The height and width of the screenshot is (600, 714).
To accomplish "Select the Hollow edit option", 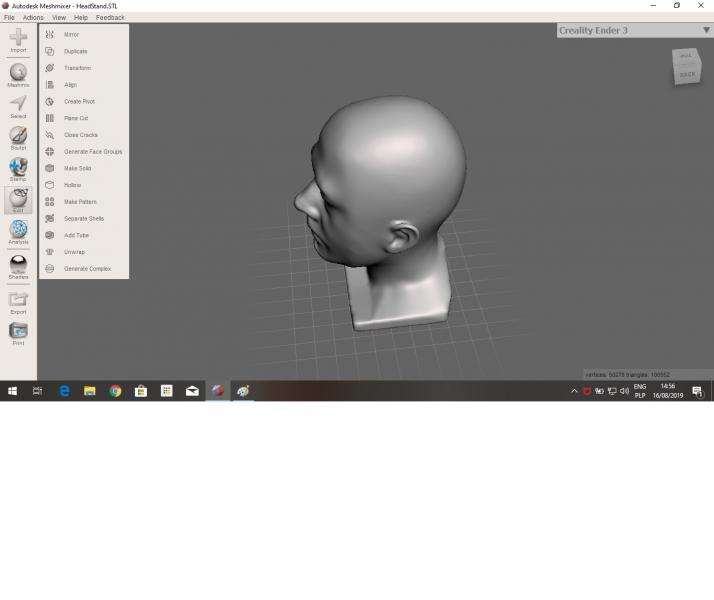I will 72,185.
